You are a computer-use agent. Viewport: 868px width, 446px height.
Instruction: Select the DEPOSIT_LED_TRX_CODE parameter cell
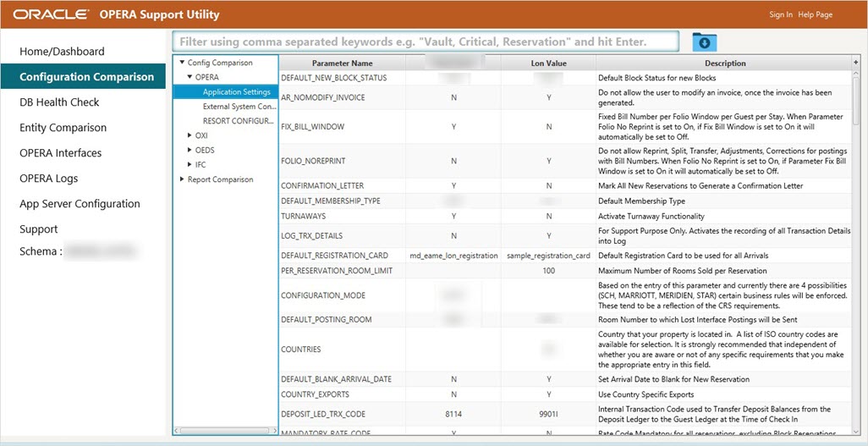[342, 414]
